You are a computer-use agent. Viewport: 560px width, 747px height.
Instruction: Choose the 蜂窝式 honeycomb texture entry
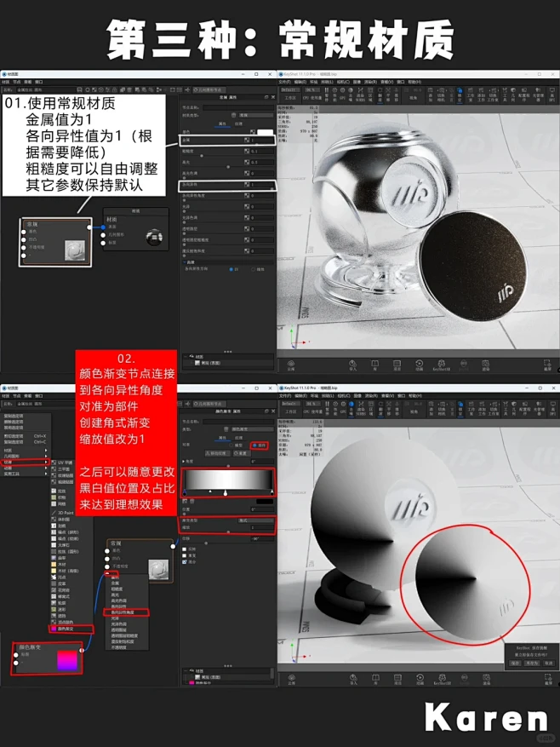(x=61, y=596)
